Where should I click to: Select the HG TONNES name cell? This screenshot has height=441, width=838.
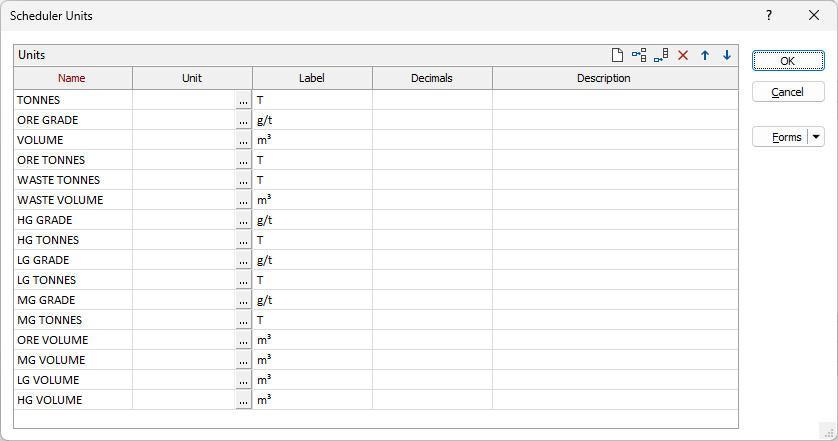pyautogui.click(x=73, y=240)
